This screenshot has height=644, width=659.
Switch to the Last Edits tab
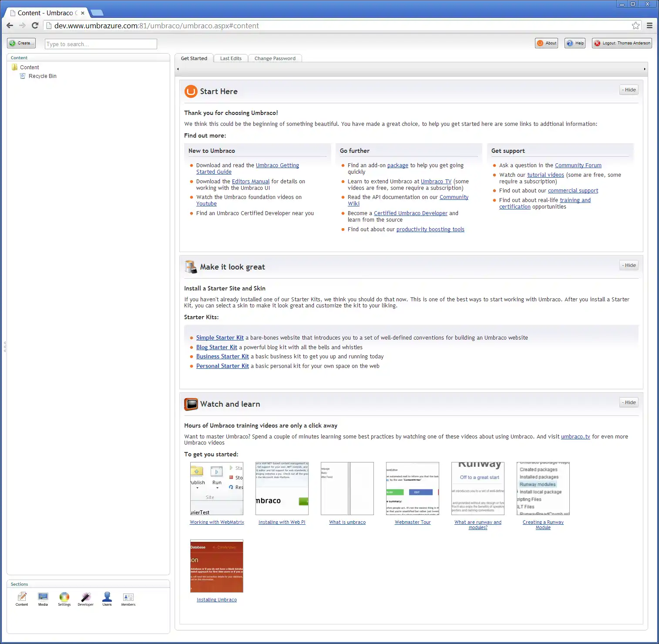tap(231, 58)
